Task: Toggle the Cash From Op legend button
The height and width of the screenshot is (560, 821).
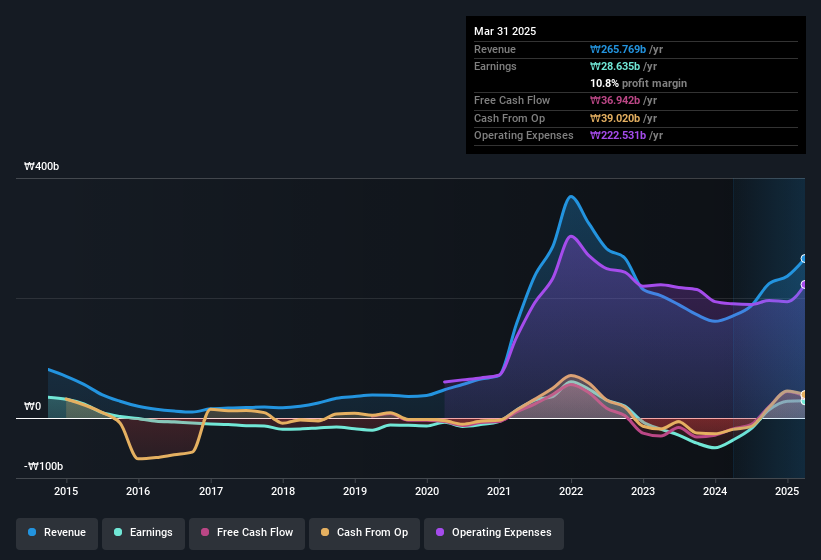Action: (364, 533)
